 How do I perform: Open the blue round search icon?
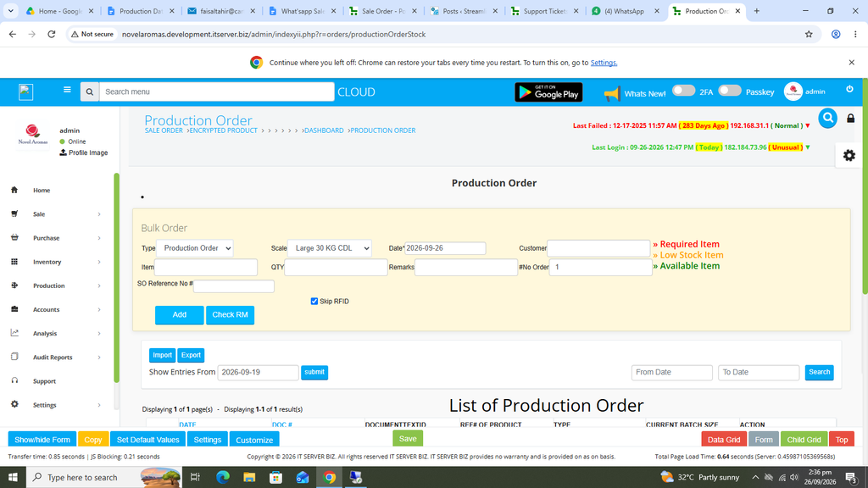tap(827, 118)
